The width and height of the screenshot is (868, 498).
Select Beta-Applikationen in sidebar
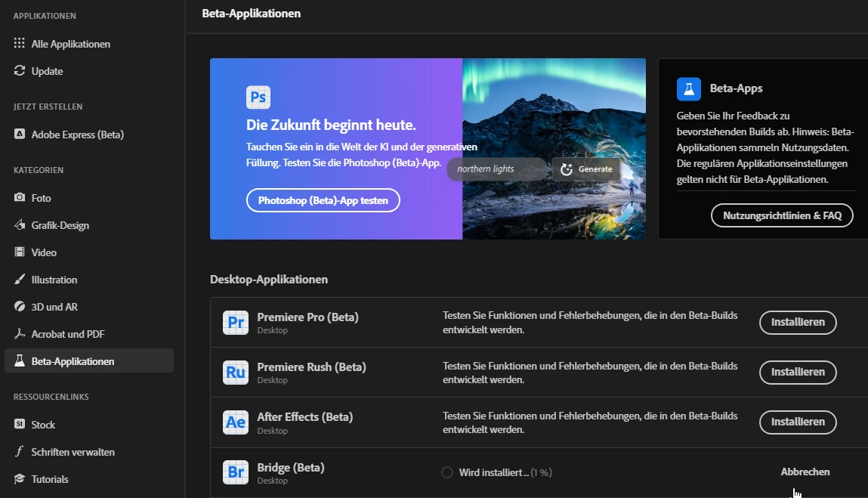coord(88,360)
